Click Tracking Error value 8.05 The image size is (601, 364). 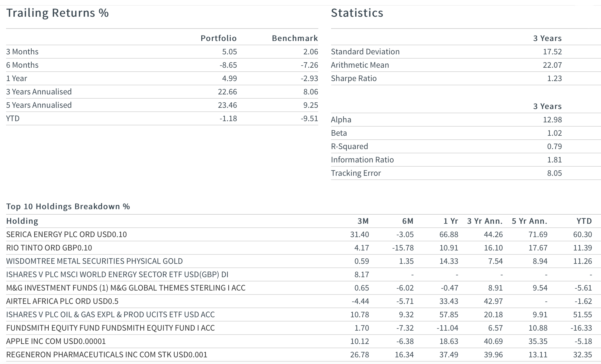click(x=554, y=173)
